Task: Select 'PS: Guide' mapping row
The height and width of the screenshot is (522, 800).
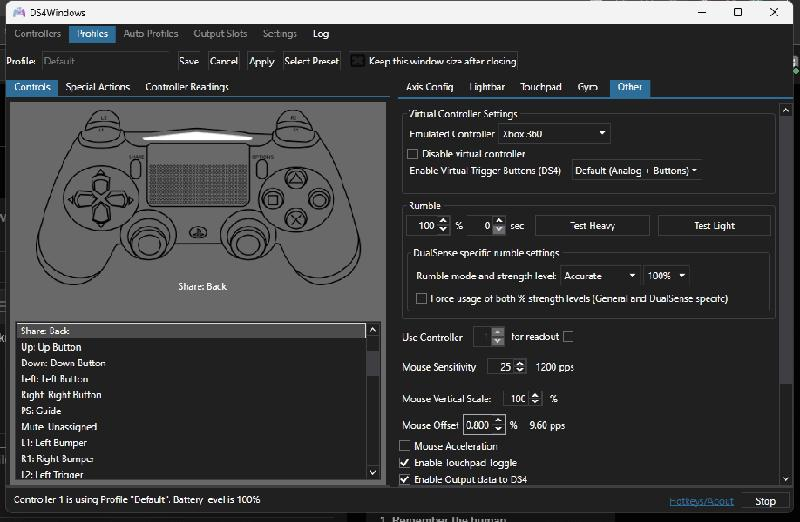Action: coord(191,410)
